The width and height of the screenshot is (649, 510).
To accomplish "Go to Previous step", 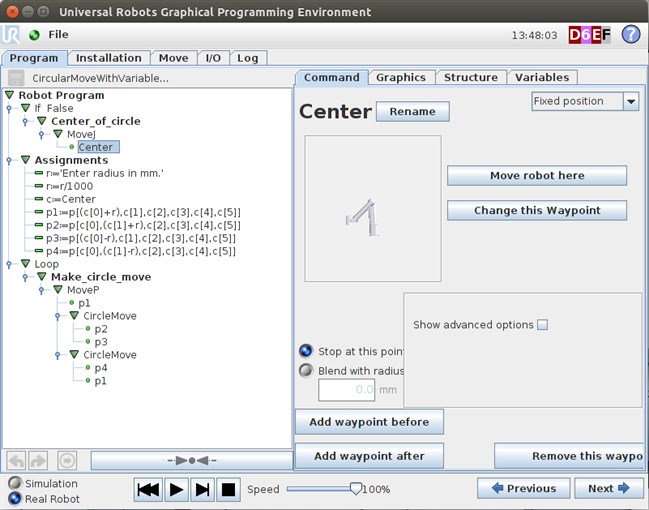I will click(x=524, y=488).
